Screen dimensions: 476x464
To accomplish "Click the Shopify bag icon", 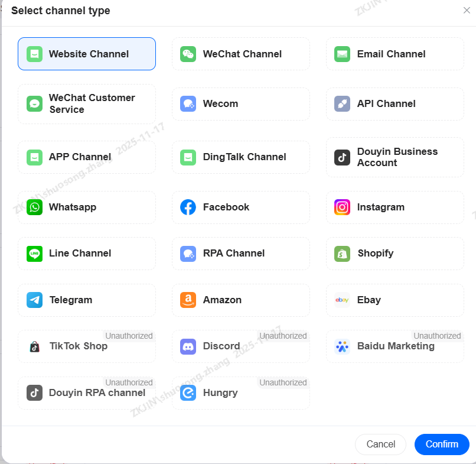I will pyautogui.click(x=342, y=254).
